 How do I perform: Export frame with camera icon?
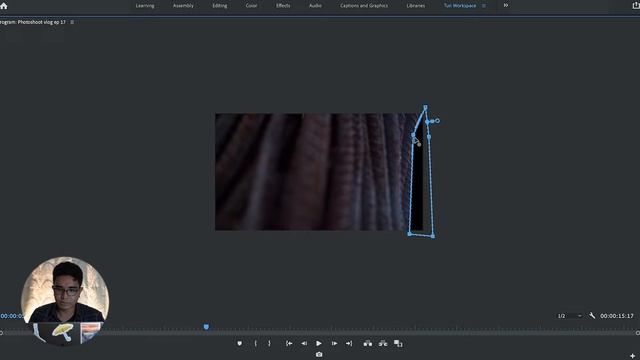click(x=319, y=355)
